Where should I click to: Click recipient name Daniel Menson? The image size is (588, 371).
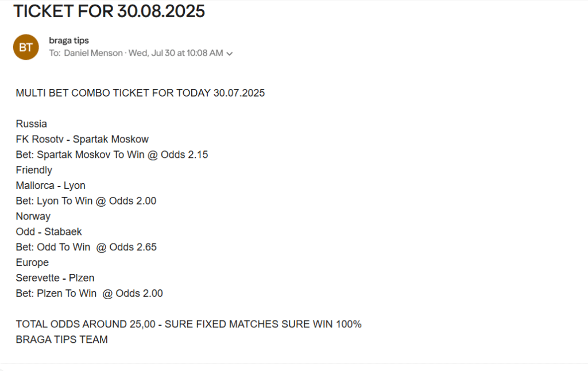(x=94, y=53)
